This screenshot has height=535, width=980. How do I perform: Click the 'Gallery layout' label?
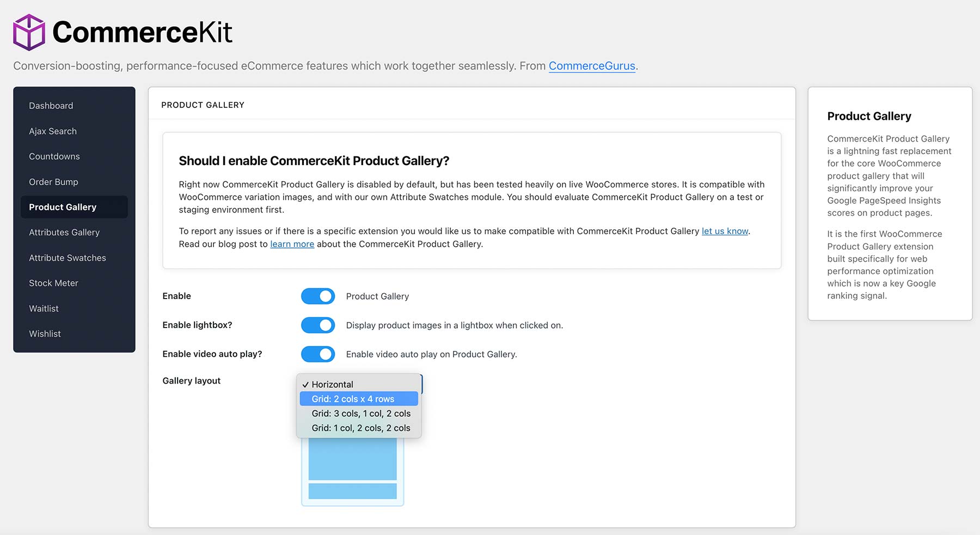point(192,381)
